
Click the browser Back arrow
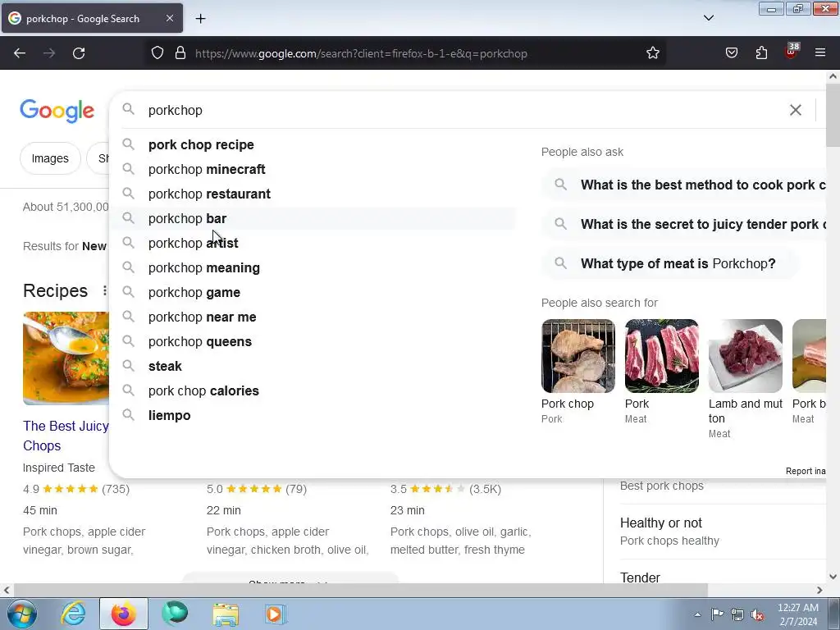click(x=20, y=53)
